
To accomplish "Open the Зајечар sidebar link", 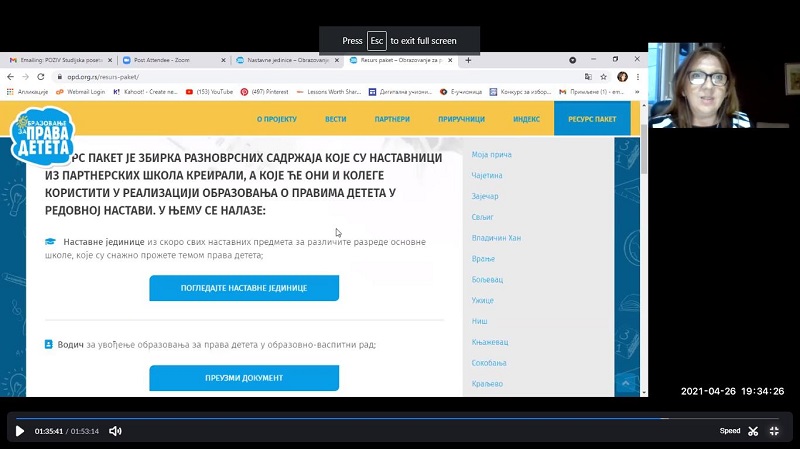I will tap(485, 196).
